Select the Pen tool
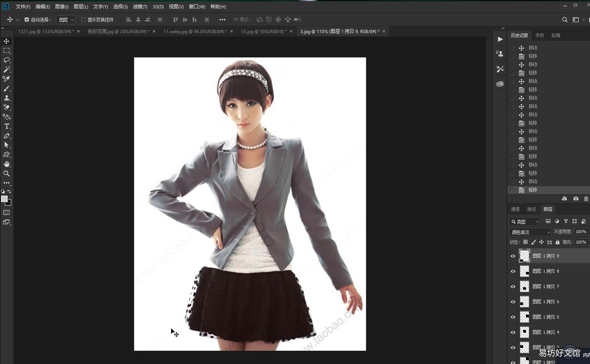This screenshot has height=364, width=590. click(7, 136)
